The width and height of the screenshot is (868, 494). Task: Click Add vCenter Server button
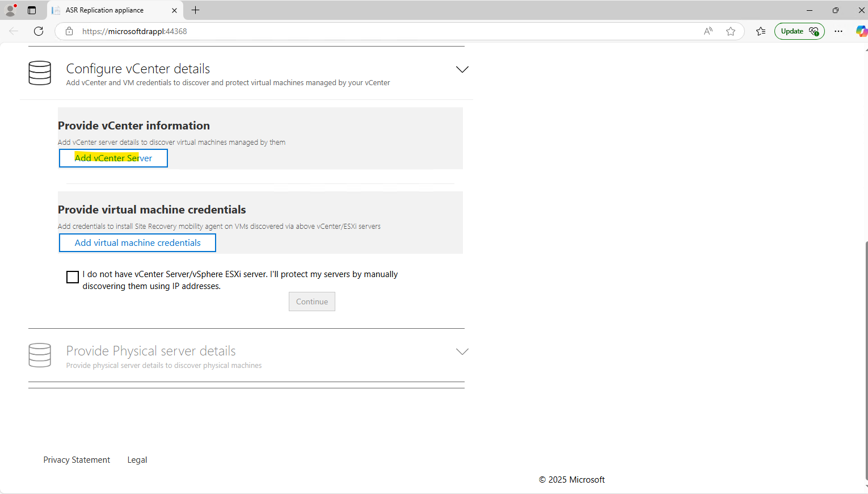tap(113, 158)
